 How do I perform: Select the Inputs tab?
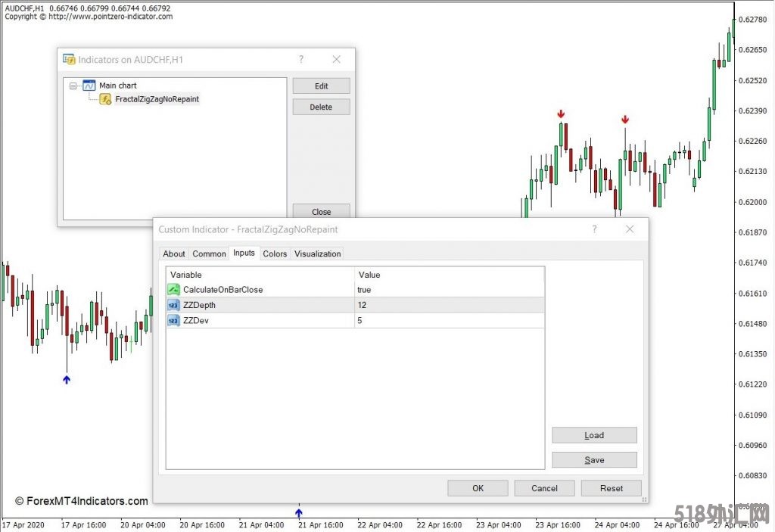coord(244,253)
